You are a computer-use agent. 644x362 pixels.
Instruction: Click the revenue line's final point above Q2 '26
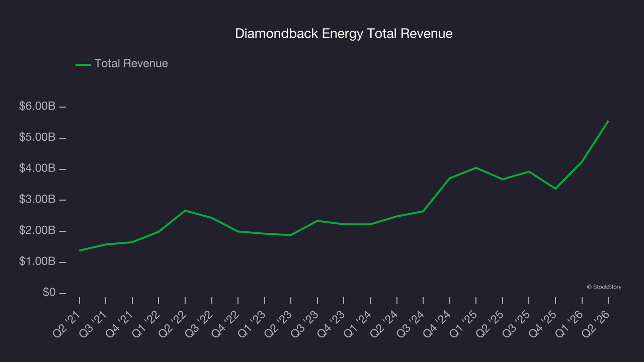[608, 121]
